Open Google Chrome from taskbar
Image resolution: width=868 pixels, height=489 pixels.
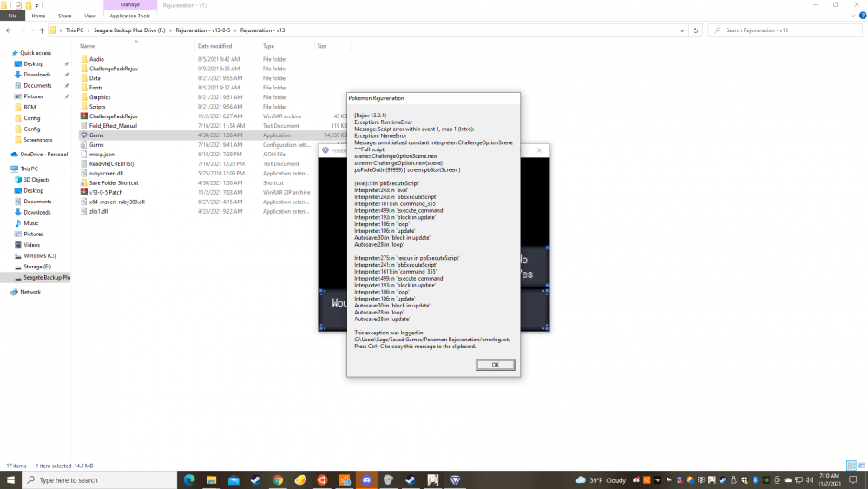[x=278, y=479]
